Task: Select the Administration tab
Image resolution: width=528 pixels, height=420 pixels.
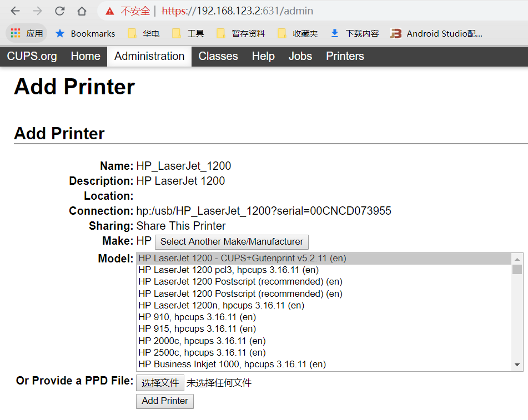Action: pos(149,56)
